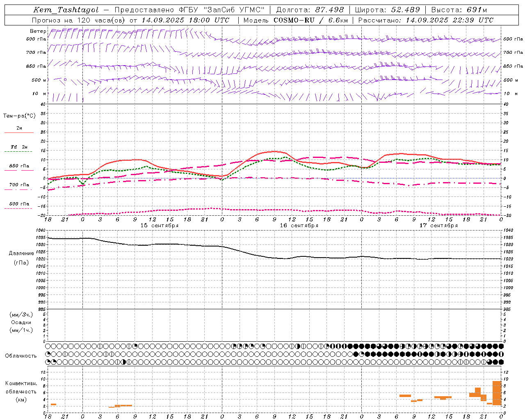Click the Td 2м legend label

pyautogui.click(x=19, y=147)
